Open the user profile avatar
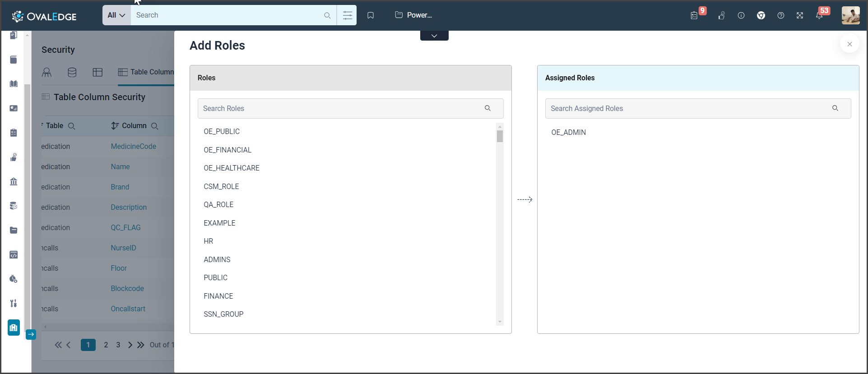This screenshot has height=374, width=868. [x=851, y=15]
